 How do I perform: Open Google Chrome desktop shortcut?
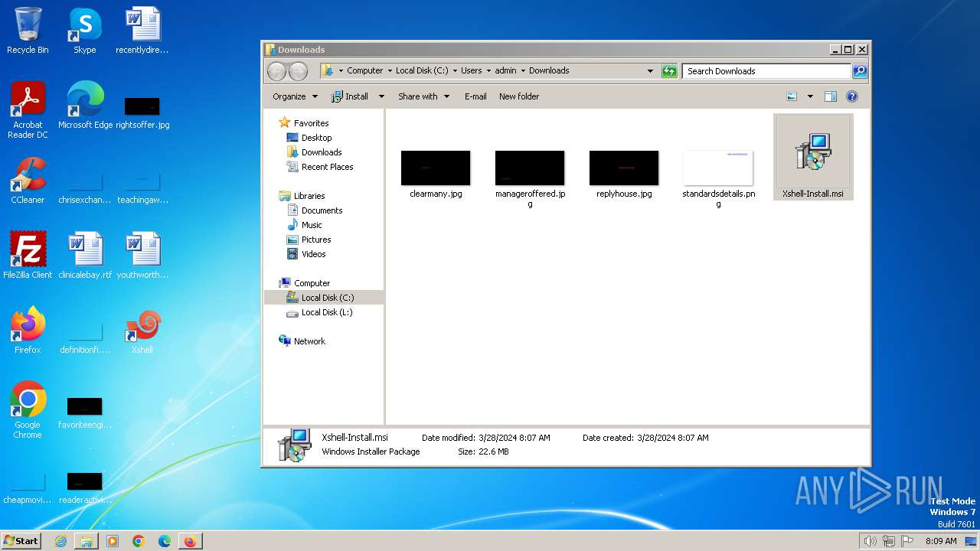(x=28, y=410)
